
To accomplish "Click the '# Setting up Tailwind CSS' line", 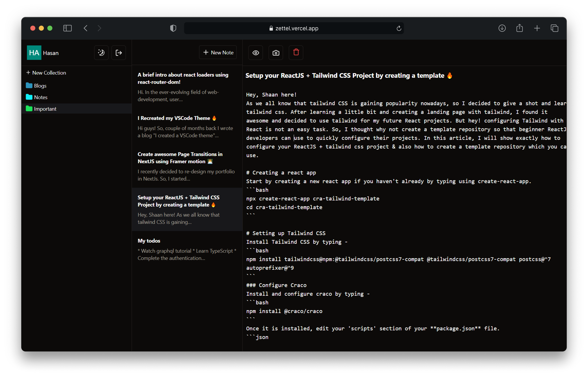I will [286, 233].
